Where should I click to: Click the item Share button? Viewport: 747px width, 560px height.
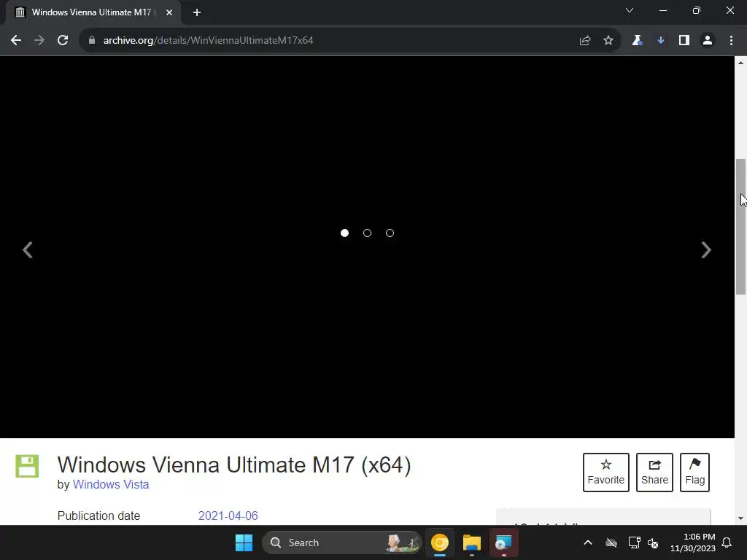click(654, 472)
